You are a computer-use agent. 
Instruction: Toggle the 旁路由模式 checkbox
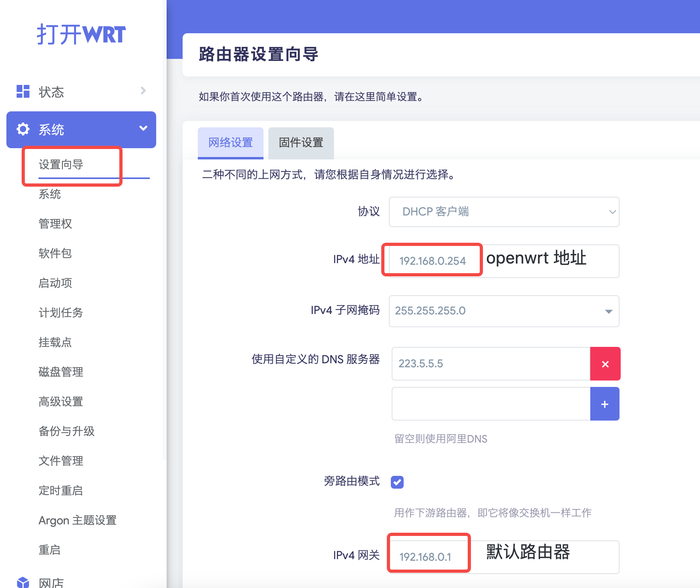coord(397,482)
